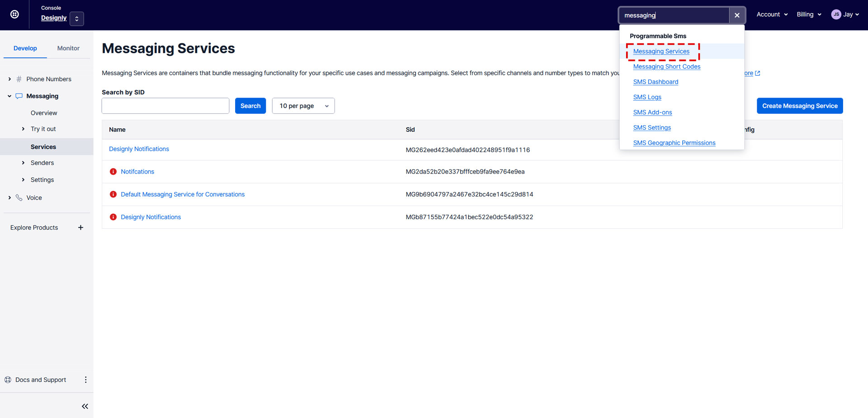Open the SMS Logs link
The width and height of the screenshot is (868, 418).
pos(647,97)
